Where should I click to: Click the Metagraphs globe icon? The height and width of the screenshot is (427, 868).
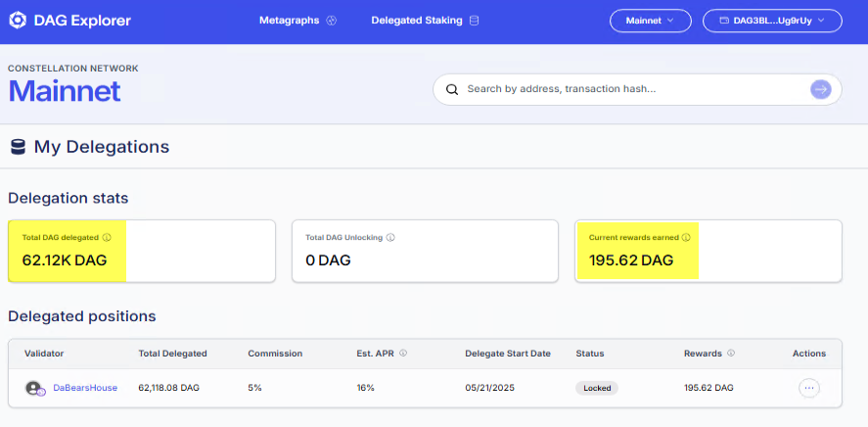332,21
